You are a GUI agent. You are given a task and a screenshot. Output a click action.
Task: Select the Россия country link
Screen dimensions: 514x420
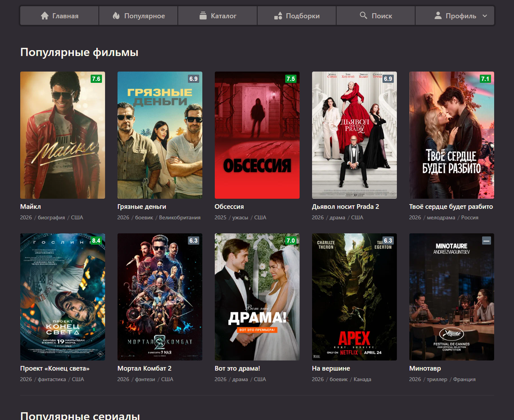point(470,217)
